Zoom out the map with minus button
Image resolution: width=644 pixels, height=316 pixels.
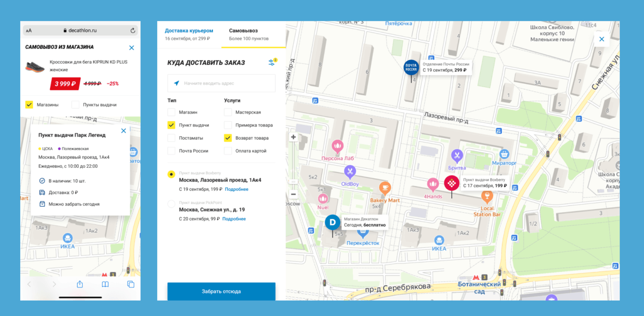[293, 194]
